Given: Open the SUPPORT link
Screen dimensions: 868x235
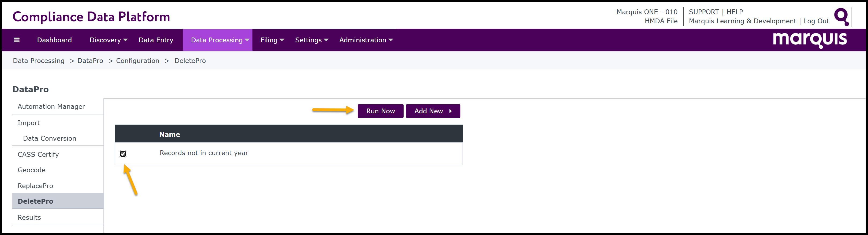Looking at the screenshot, I should tap(703, 12).
